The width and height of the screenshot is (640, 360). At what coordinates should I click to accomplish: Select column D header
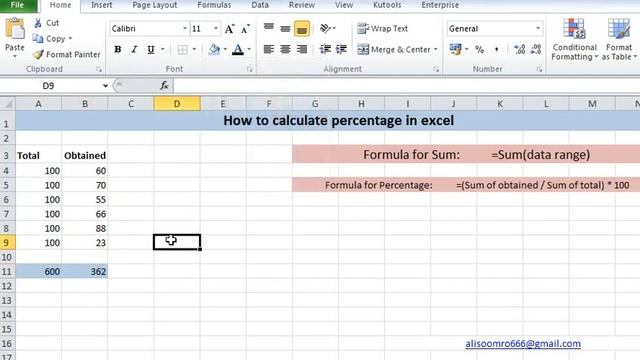[177, 104]
